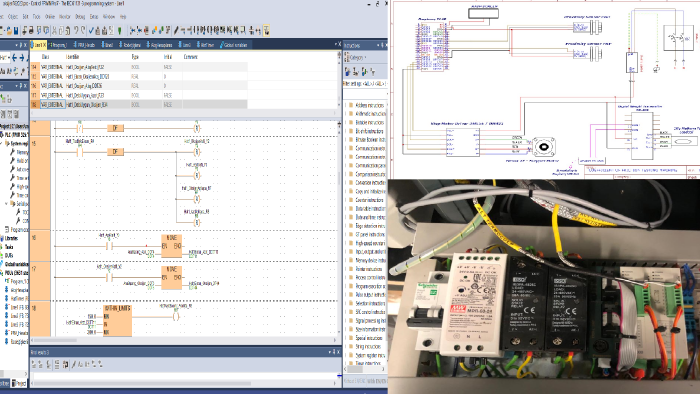700x394 pixels.
Task: Select the contact in rung 17
Action: pyautogui.click(x=108, y=278)
